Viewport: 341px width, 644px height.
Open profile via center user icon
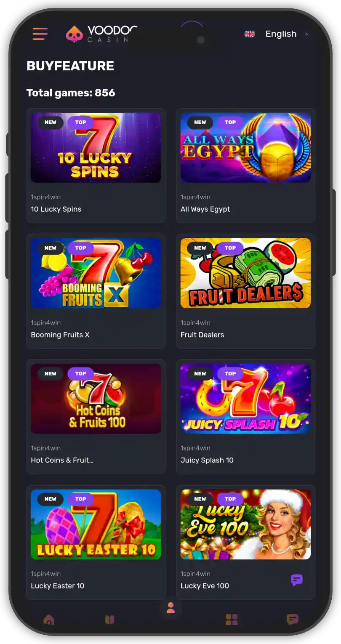point(170,608)
